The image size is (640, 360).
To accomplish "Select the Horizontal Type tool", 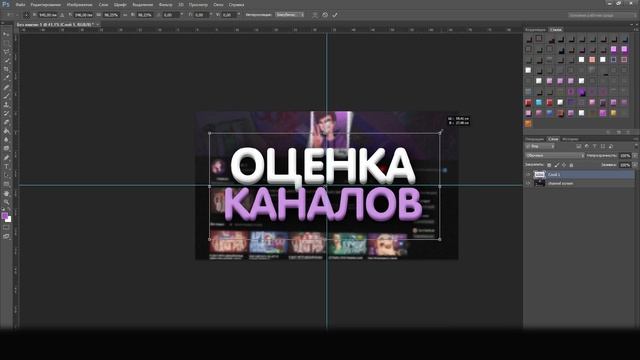I will point(6,167).
